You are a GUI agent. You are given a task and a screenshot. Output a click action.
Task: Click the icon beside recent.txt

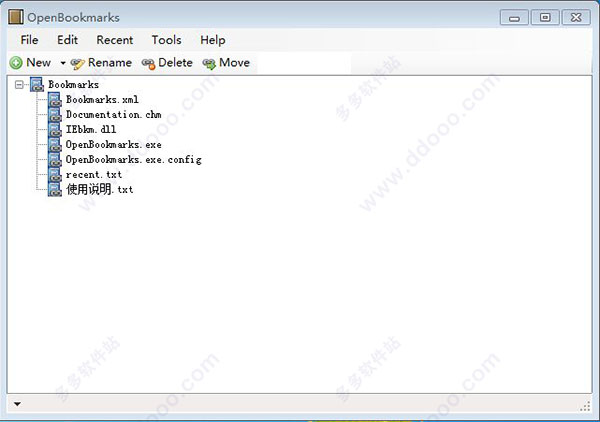[x=55, y=174]
